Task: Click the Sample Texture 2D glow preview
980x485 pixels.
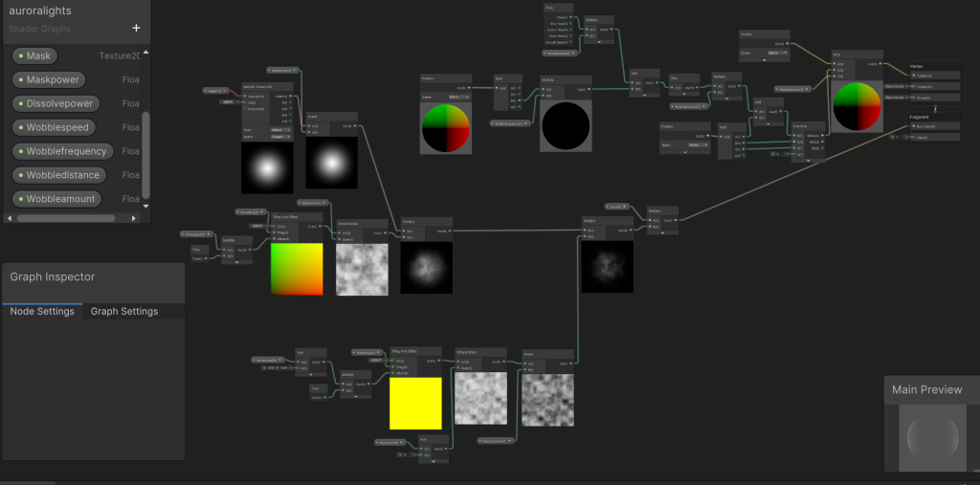Action: pos(267,167)
